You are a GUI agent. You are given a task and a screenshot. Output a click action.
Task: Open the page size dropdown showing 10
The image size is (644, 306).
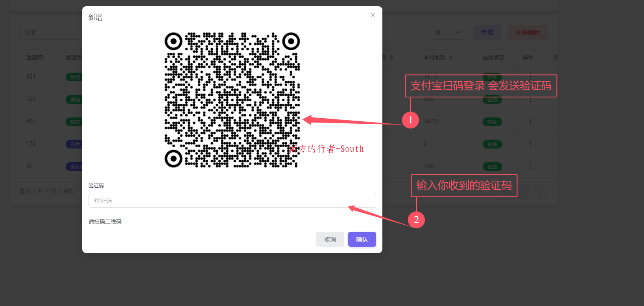point(447,32)
